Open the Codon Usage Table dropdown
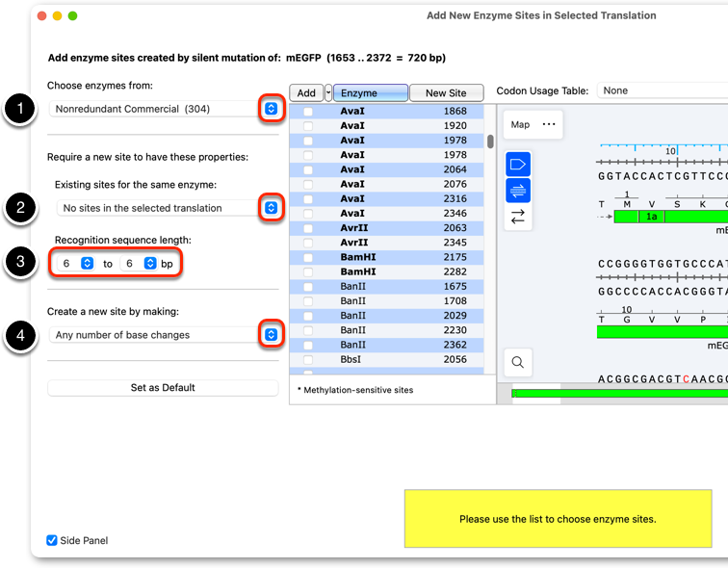The image size is (728, 568). tap(663, 90)
